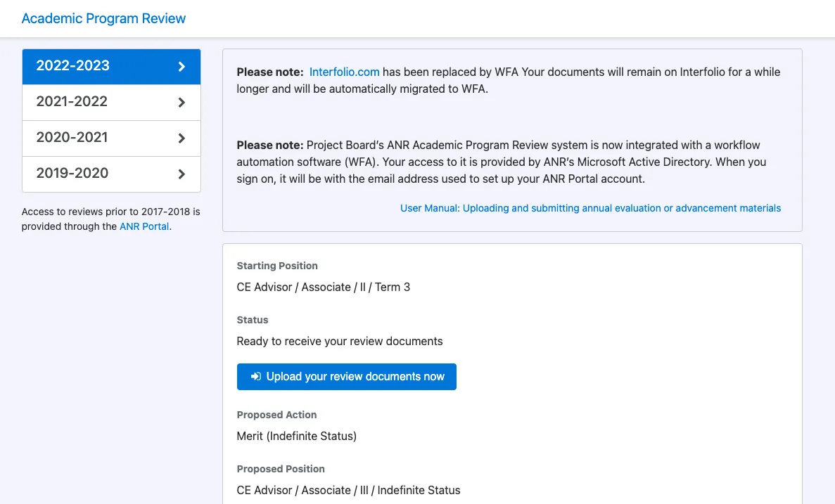Screen dimensions: 835x504
Task: Click the 'Ready to receive your review documents' status
Action: tap(339, 341)
